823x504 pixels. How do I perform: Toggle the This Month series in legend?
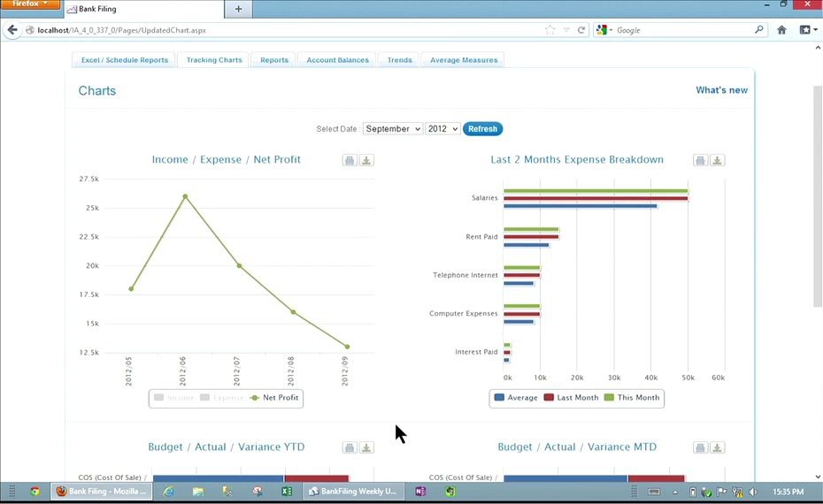[x=632, y=398]
